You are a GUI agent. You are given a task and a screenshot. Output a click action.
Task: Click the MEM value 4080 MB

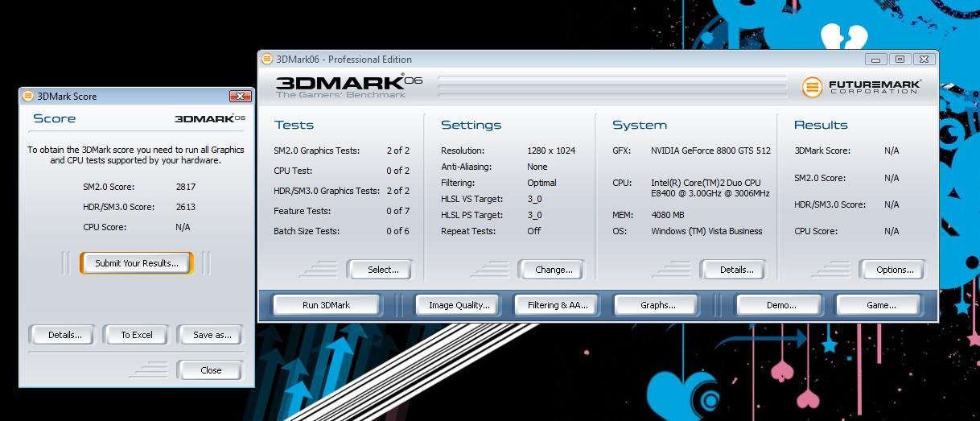click(667, 215)
